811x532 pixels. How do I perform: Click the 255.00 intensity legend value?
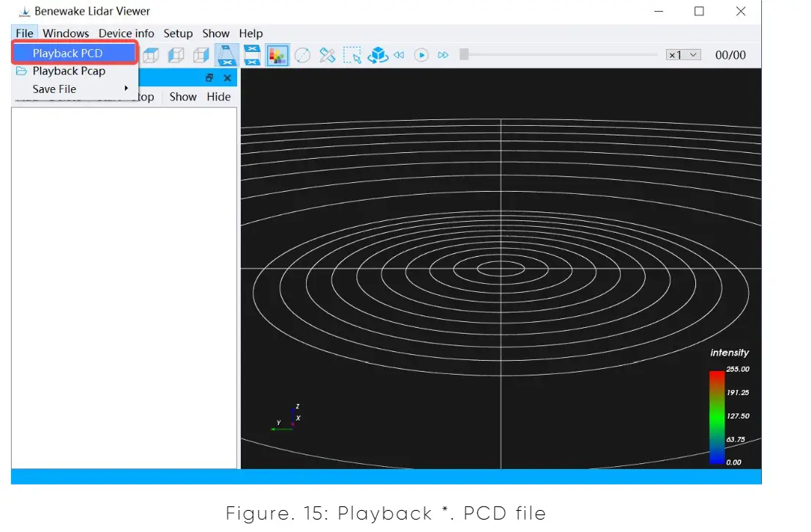pyautogui.click(x=738, y=369)
